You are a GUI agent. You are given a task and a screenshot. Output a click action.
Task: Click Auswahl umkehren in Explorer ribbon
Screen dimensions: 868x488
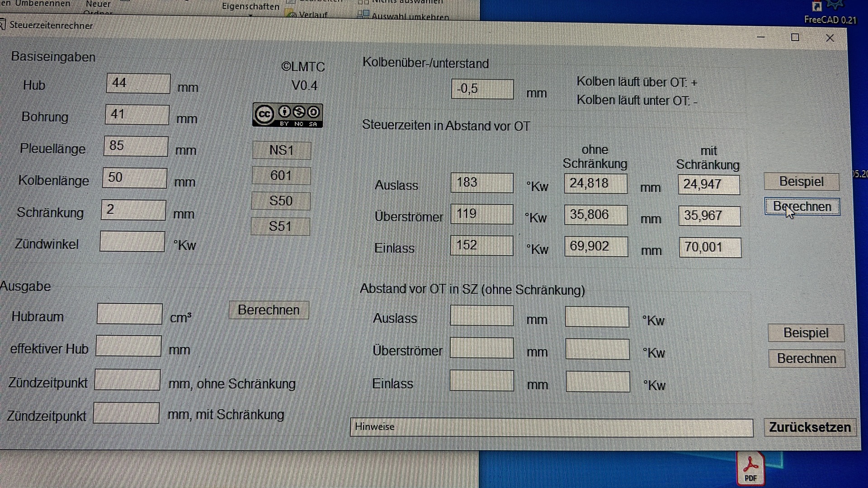(410, 17)
